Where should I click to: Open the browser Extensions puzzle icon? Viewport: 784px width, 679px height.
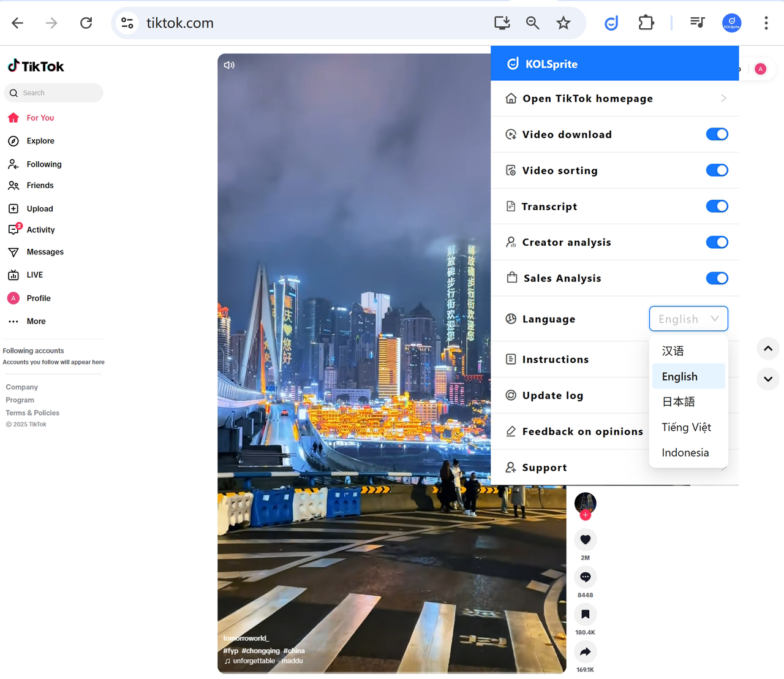[x=646, y=23]
